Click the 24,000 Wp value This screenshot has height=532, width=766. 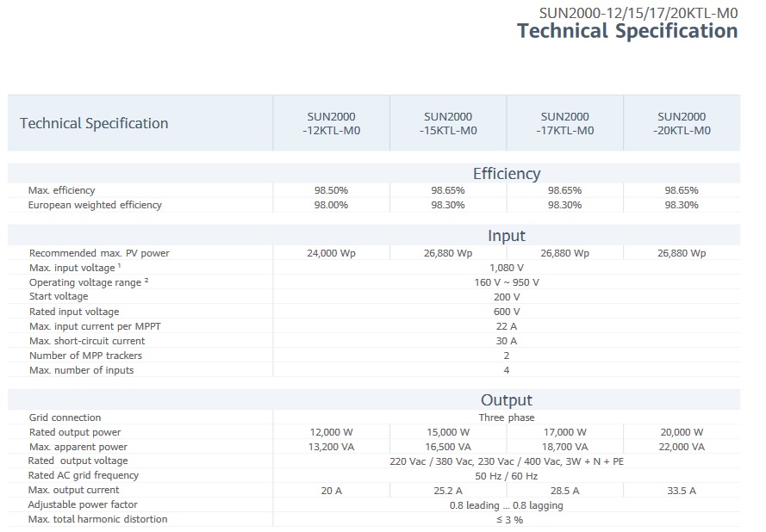coord(331,253)
